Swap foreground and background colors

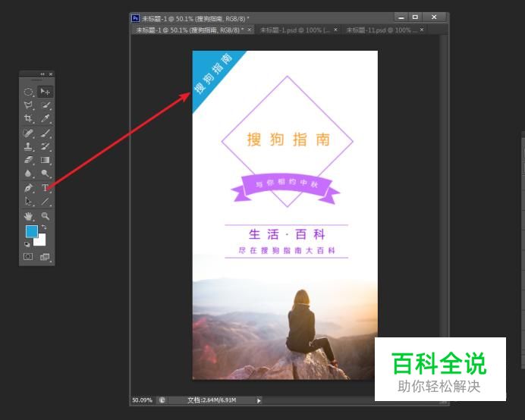click(44, 227)
